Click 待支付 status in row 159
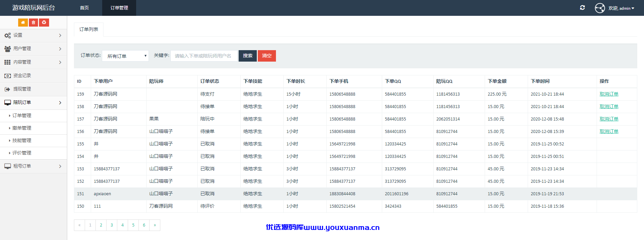644x240 pixels. [207, 94]
